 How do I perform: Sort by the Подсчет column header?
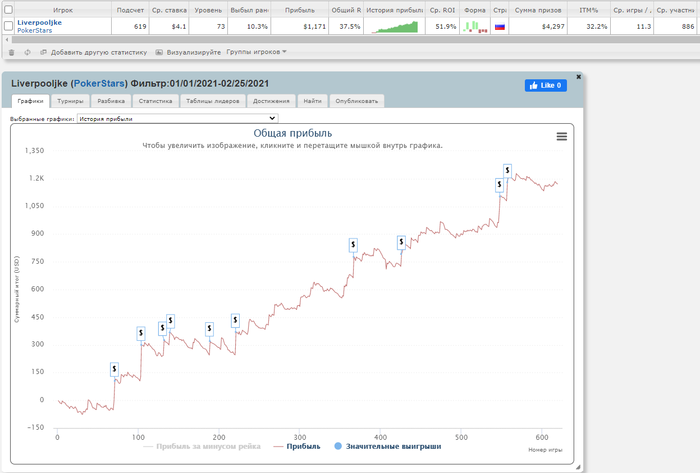pos(130,10)
